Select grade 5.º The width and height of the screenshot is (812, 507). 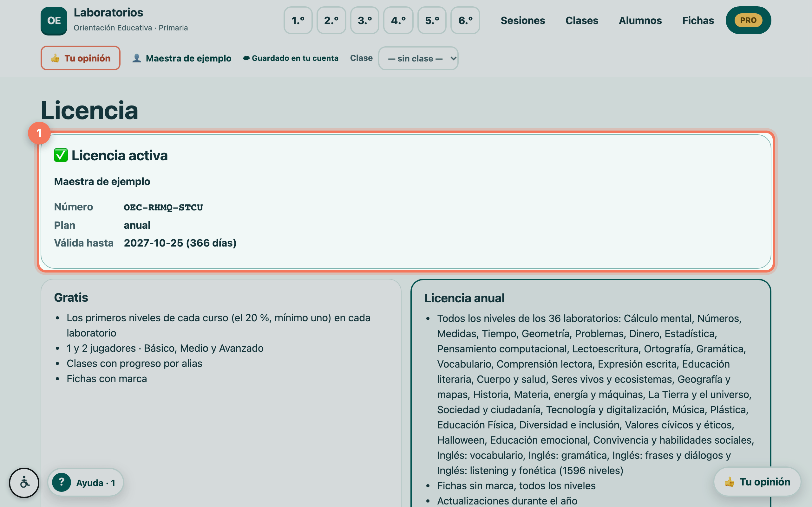point(432,21)
